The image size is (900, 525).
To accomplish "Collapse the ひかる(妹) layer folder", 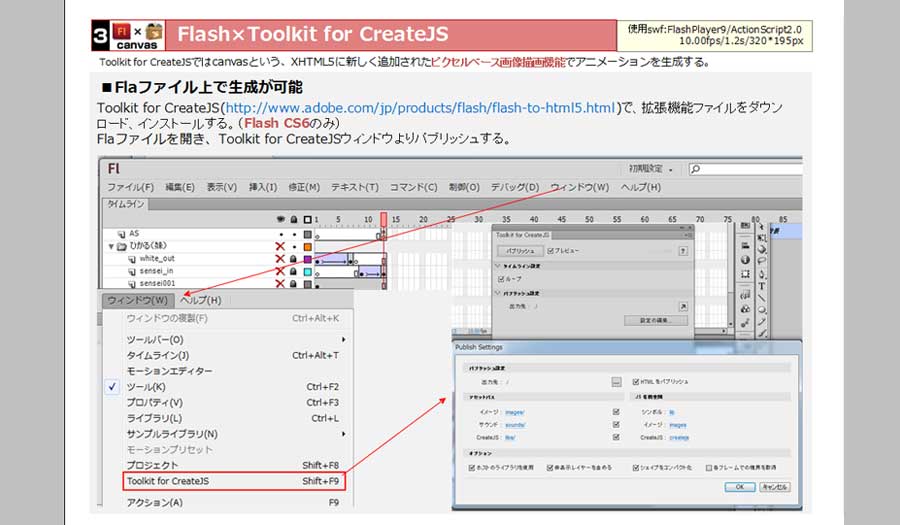I will (x=111, y=247).
